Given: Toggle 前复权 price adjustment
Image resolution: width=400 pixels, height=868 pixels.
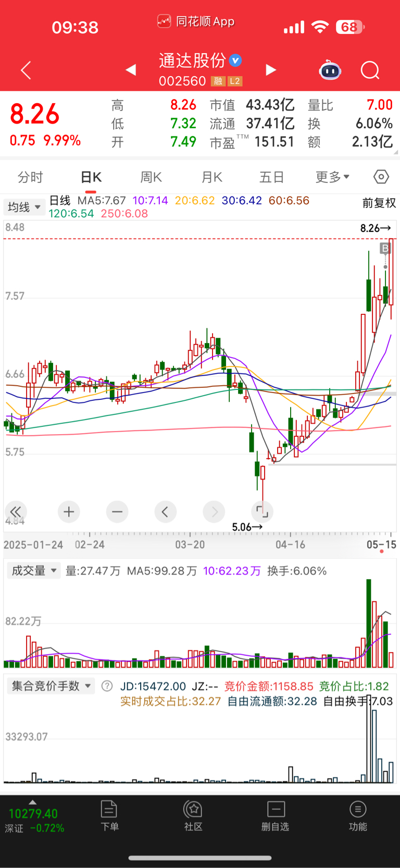Looking at the screenshot, I should [x=379, y=203].
